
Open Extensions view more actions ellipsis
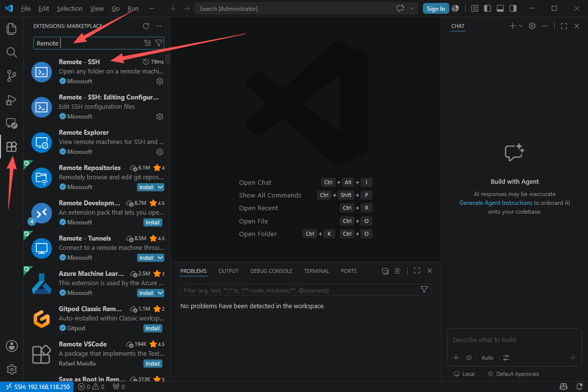(x=158, y=26)
